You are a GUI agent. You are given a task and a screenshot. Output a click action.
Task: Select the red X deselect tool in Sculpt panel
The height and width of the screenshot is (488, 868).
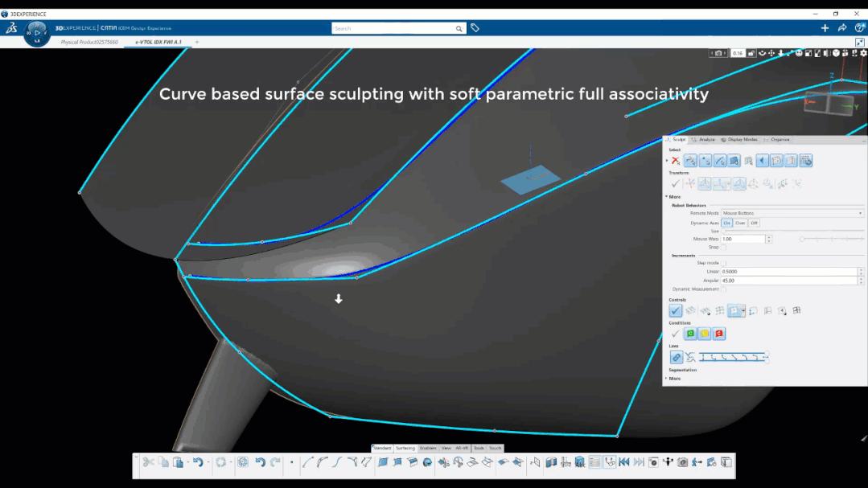(675, 161)
